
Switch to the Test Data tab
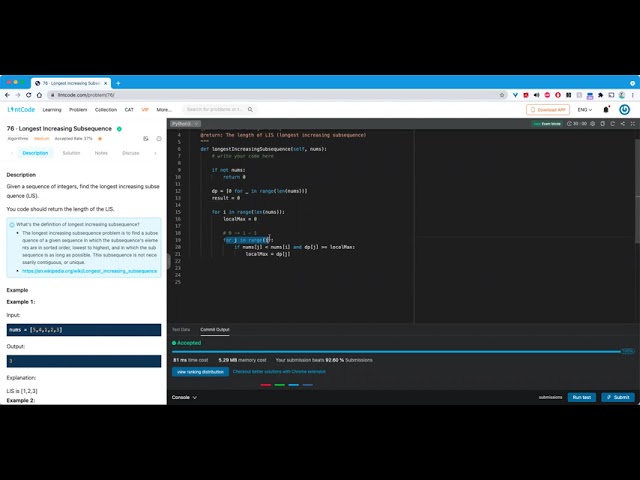181,329
